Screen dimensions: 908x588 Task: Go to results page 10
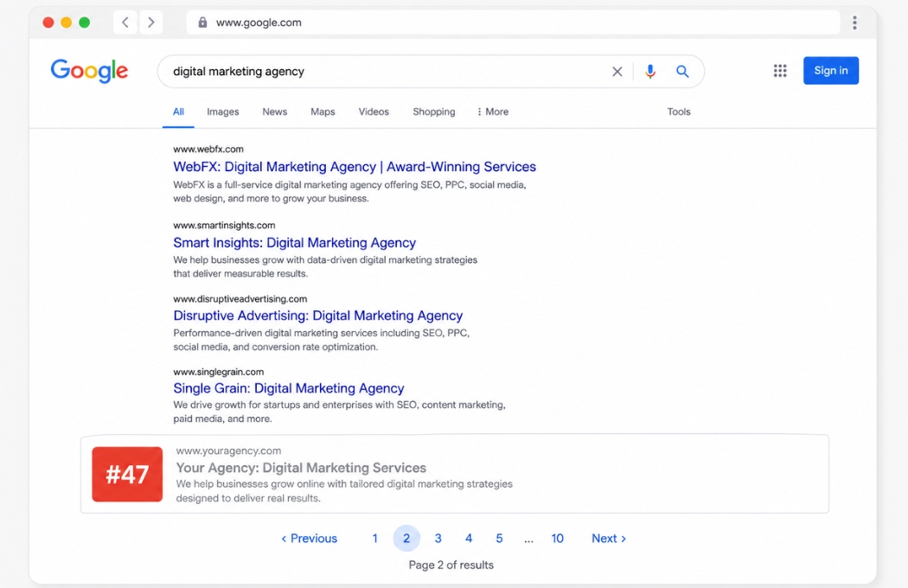coord(558,538)
